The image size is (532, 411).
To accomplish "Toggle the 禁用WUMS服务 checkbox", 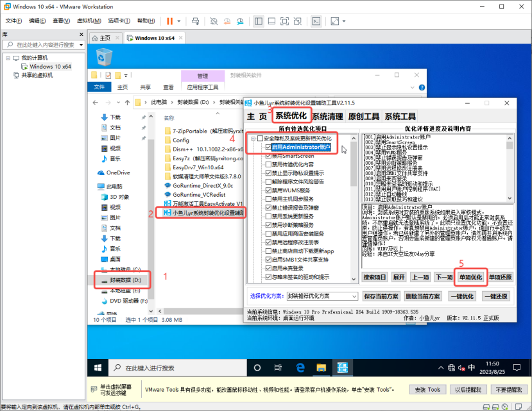I will (x=268, y=190).
